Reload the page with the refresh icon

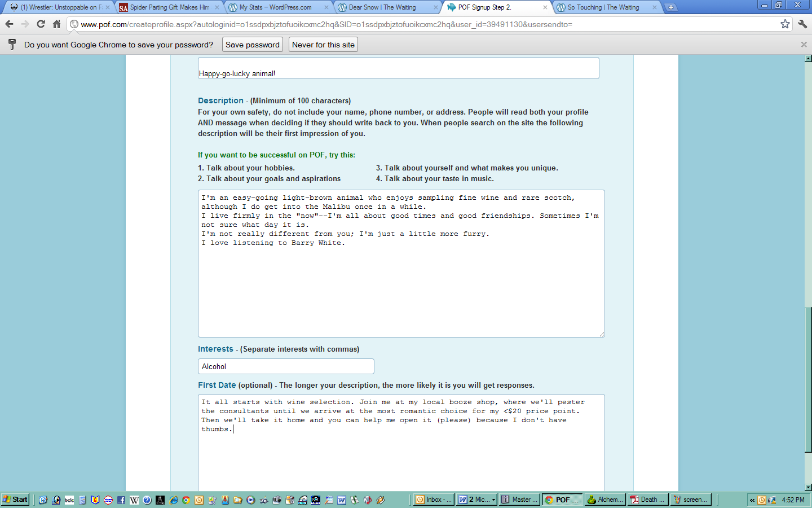pos(41,24)
